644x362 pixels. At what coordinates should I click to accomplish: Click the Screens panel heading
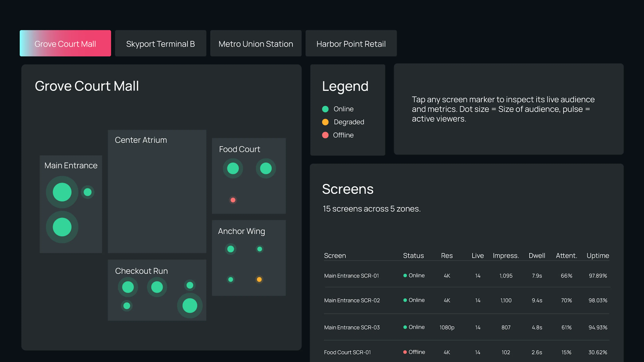[x=348, y=189]
